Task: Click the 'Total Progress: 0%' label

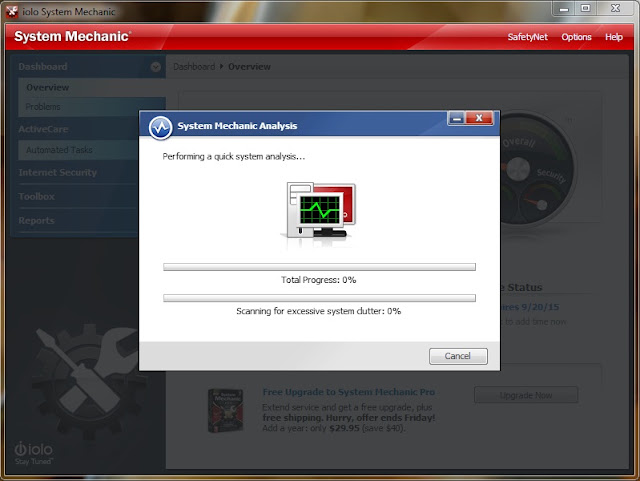Action: tap(318, 280)
